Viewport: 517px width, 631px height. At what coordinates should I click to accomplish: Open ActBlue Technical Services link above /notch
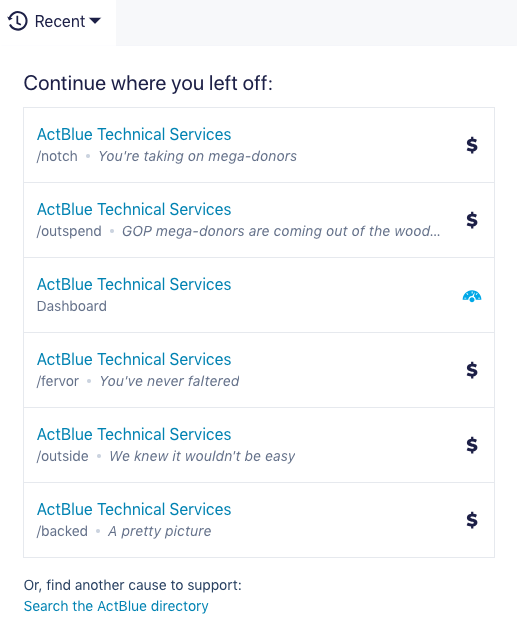point(134,134)
